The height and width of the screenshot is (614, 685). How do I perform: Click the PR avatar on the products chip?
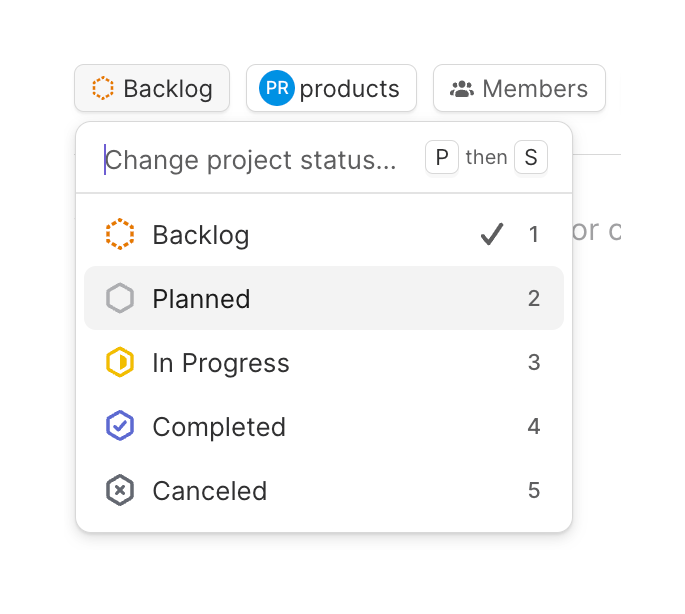point(276,88)
